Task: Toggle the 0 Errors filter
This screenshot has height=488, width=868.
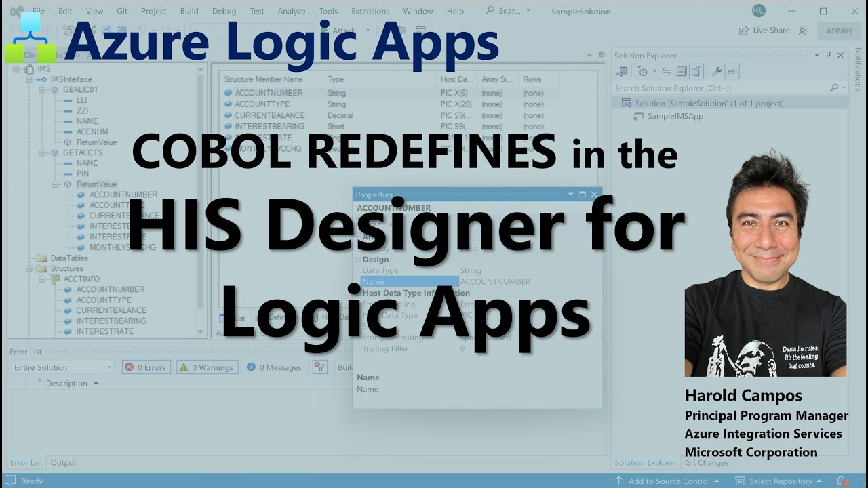Action: click(x=145, y=367)
